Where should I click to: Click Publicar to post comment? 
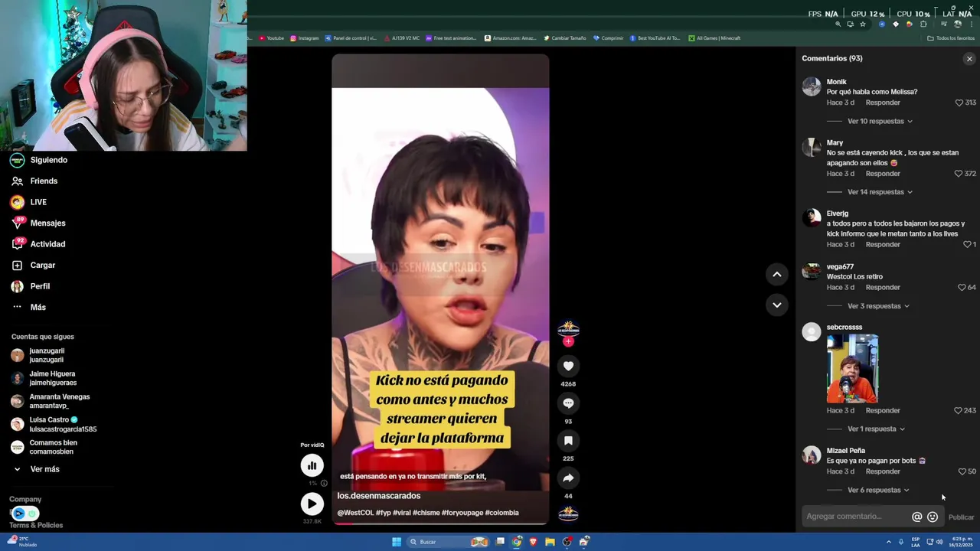[x=961, y=517]
